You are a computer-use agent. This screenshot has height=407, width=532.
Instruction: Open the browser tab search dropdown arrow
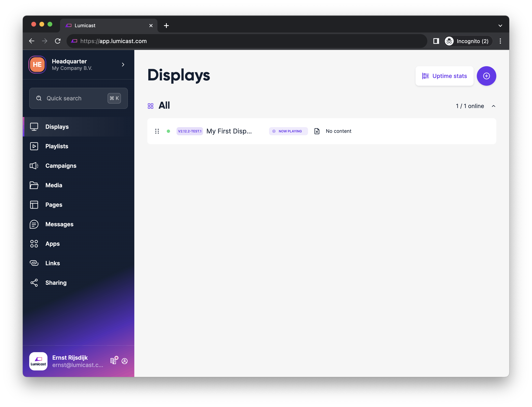[500, 25]
